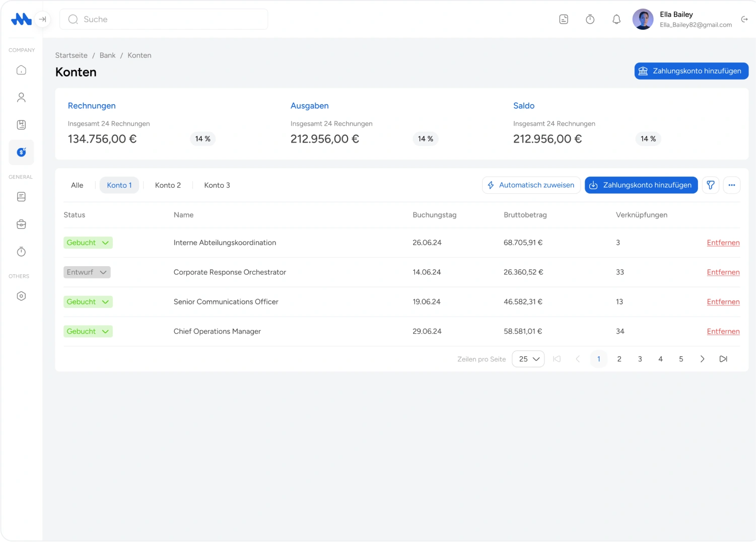Jump to the last page arrow
Image resolution: width=756 pixels, height=542 pixels.
(x=723, y=359)
